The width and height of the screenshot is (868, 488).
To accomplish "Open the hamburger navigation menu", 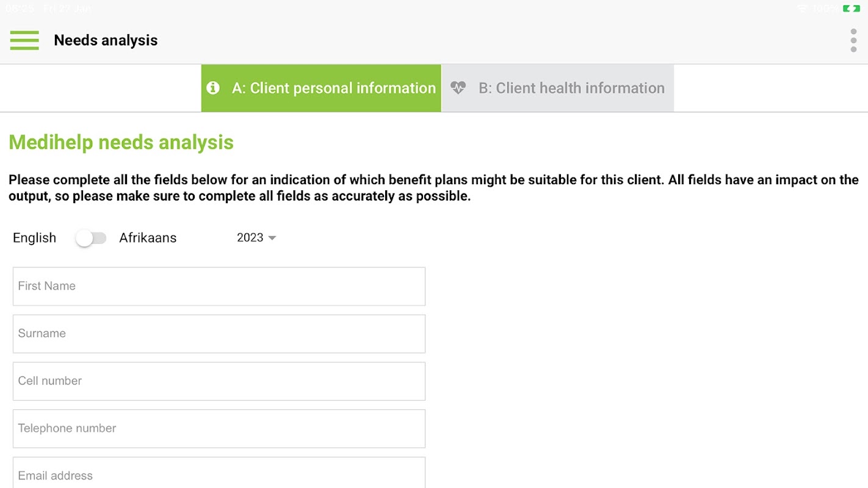I will tap(24, 40).
